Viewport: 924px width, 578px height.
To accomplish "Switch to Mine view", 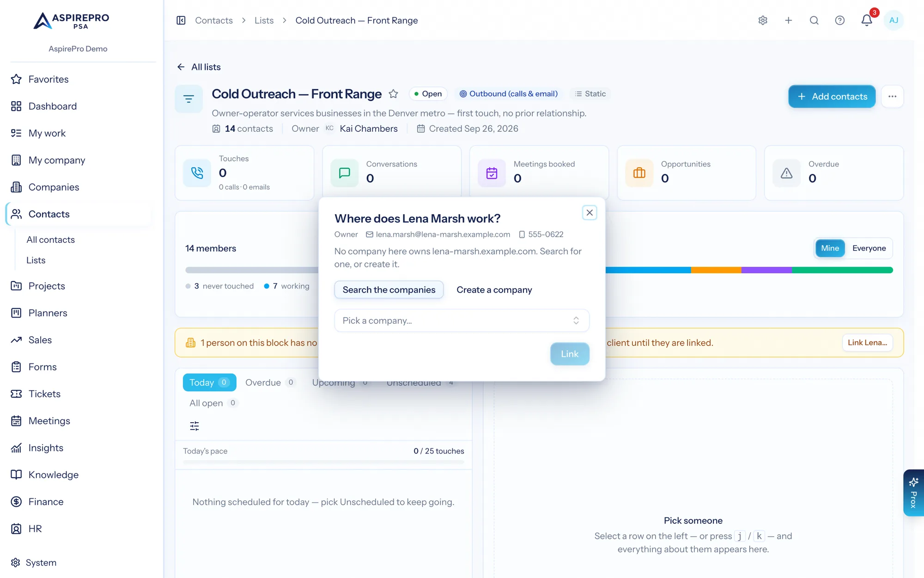I will (830, 248).
